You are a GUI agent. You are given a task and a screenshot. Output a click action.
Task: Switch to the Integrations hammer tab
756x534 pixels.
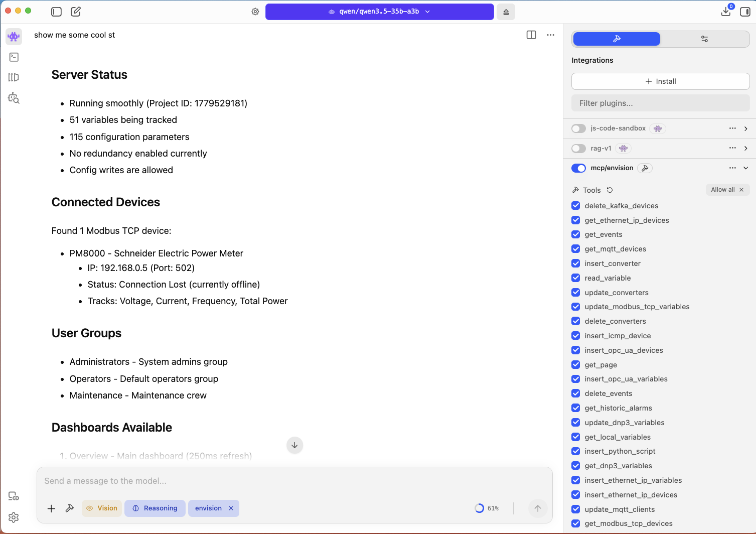coord(617,39)
